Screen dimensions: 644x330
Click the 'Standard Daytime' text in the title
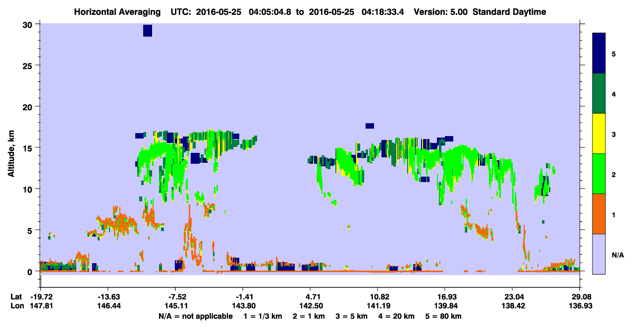point(509,12)
